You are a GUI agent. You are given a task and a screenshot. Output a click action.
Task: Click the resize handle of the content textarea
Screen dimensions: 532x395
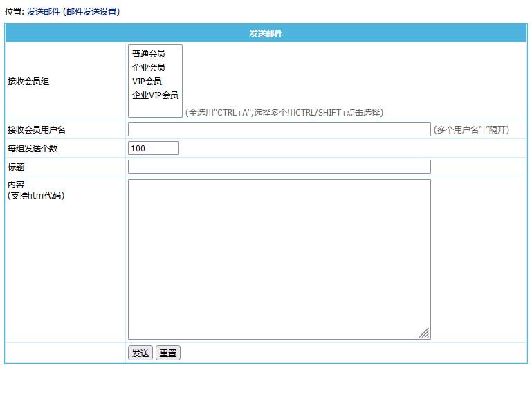point(425,333)
